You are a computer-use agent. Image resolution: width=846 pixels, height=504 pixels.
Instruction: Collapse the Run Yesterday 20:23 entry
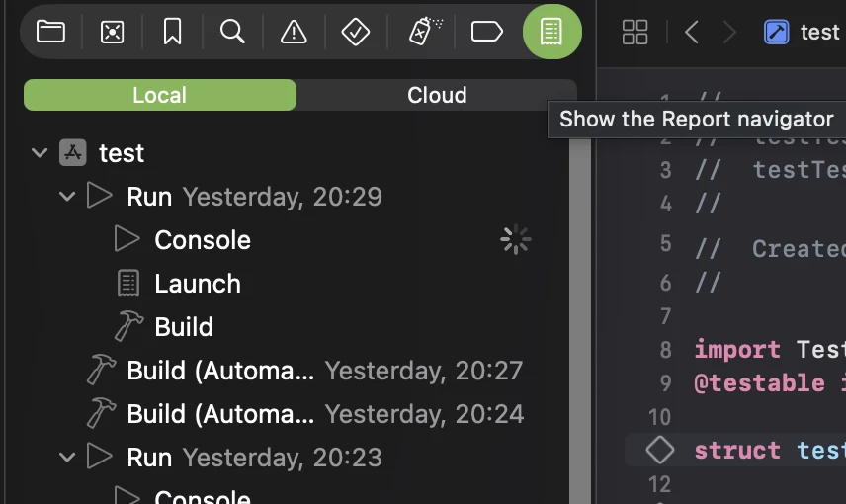[67, 458]
